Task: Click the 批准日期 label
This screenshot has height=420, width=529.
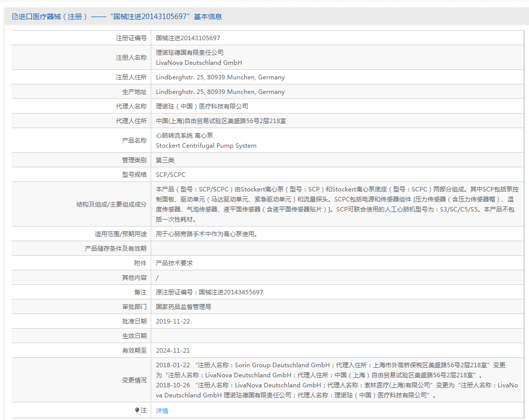Action: (134, 322)
